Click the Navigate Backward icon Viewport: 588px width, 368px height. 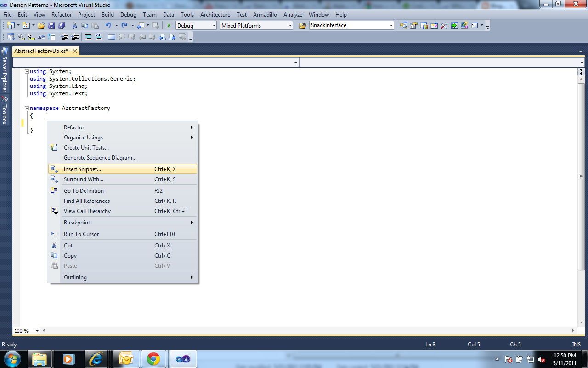[141, 25]
